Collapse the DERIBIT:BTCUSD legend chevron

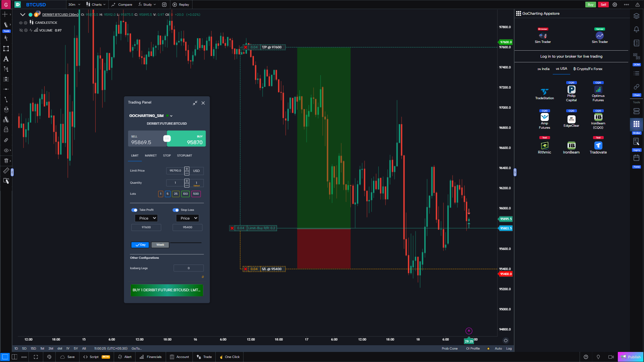[22, 14]
